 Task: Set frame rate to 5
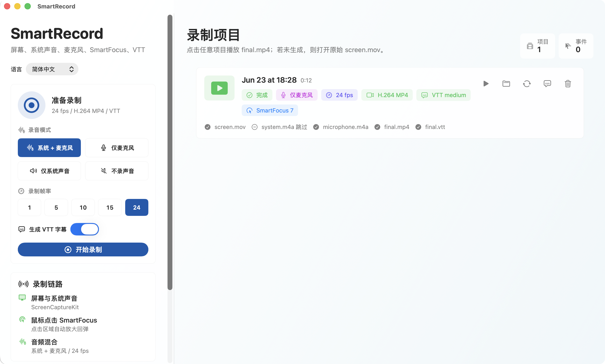coord(56,208)
